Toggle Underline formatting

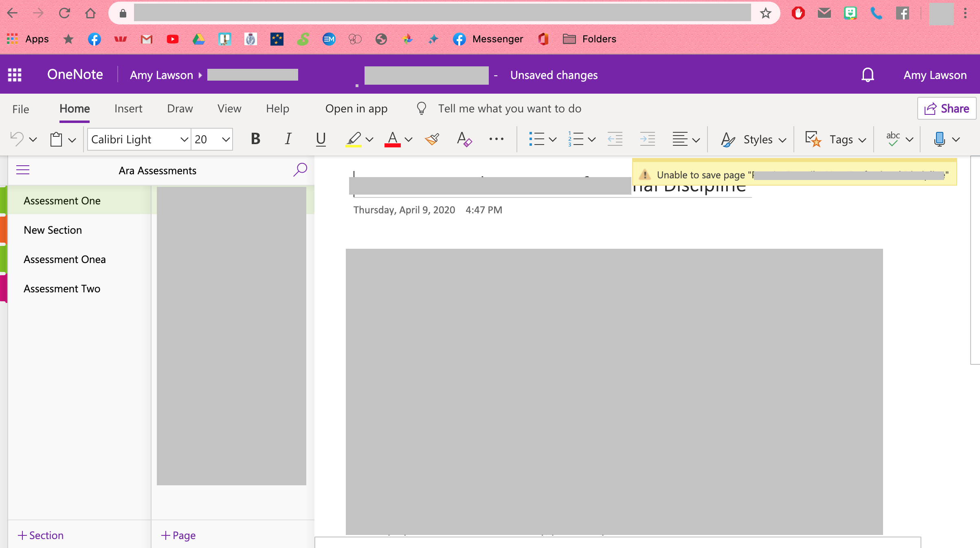tap(321, 139)
